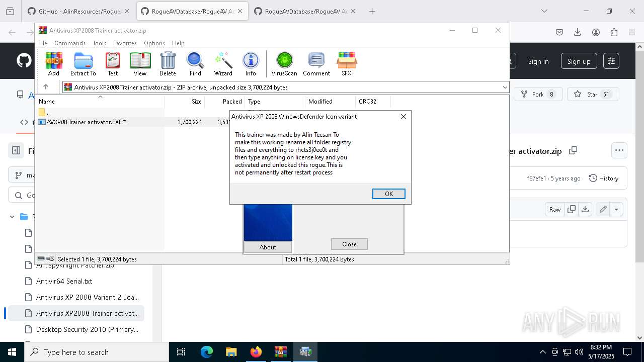Screen dimensions: 644x362
Task: Click the GitHub Sign in link
Action: (538, 61)
